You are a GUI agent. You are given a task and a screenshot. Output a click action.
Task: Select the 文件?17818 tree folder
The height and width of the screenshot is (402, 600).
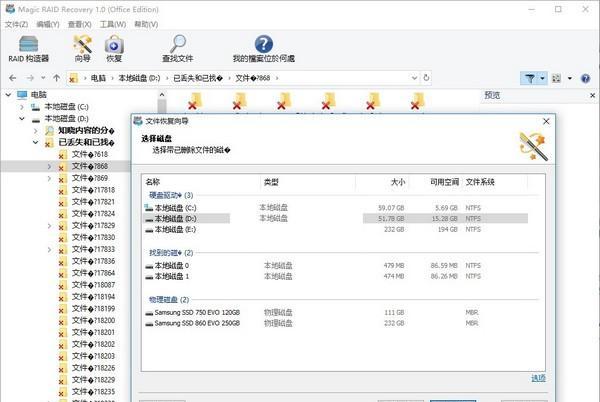(x=93, y=190)
